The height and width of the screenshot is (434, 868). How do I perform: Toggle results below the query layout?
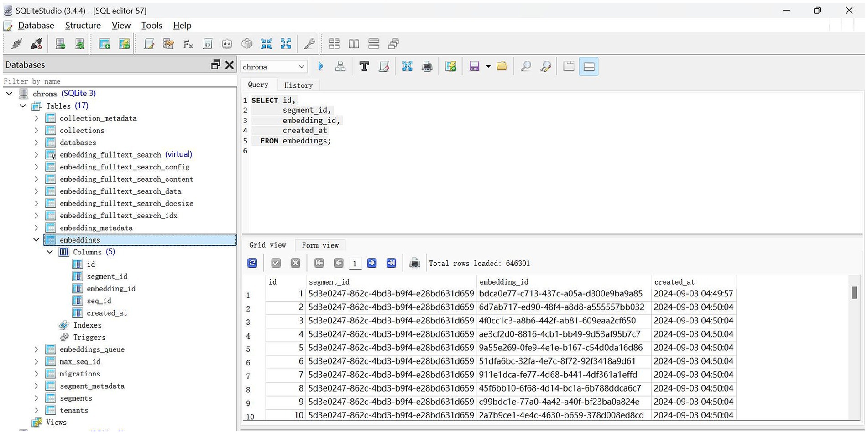589,67
